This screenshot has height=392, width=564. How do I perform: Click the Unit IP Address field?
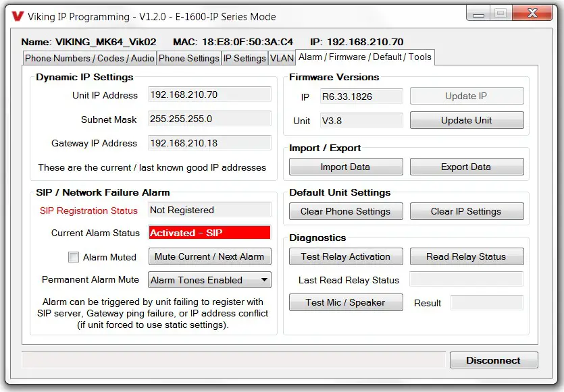click(209, 94)
